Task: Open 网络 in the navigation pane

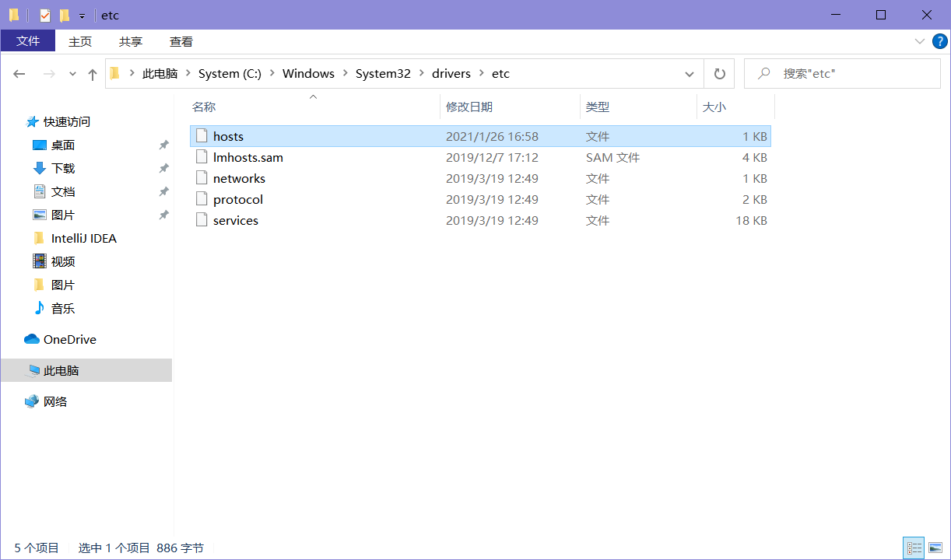Action: point(54,401)
